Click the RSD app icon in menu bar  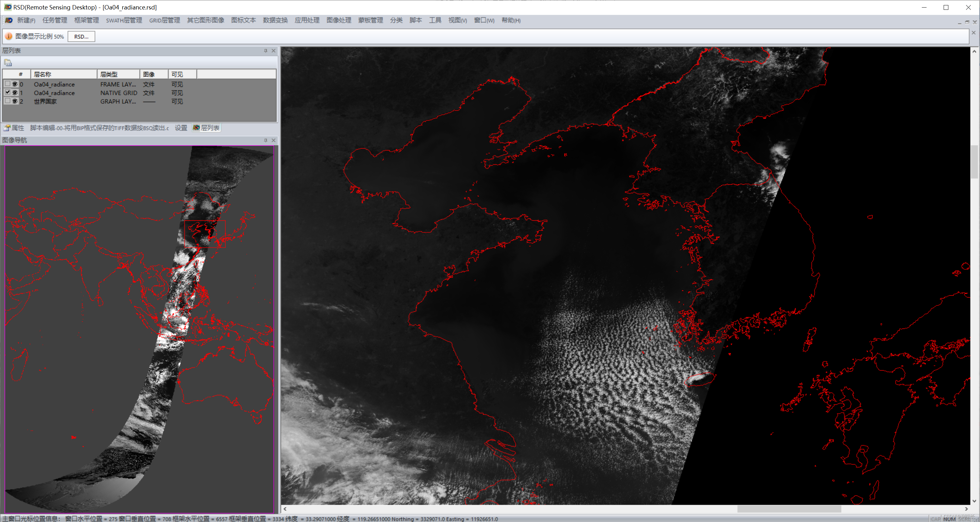tap(8, 20)
